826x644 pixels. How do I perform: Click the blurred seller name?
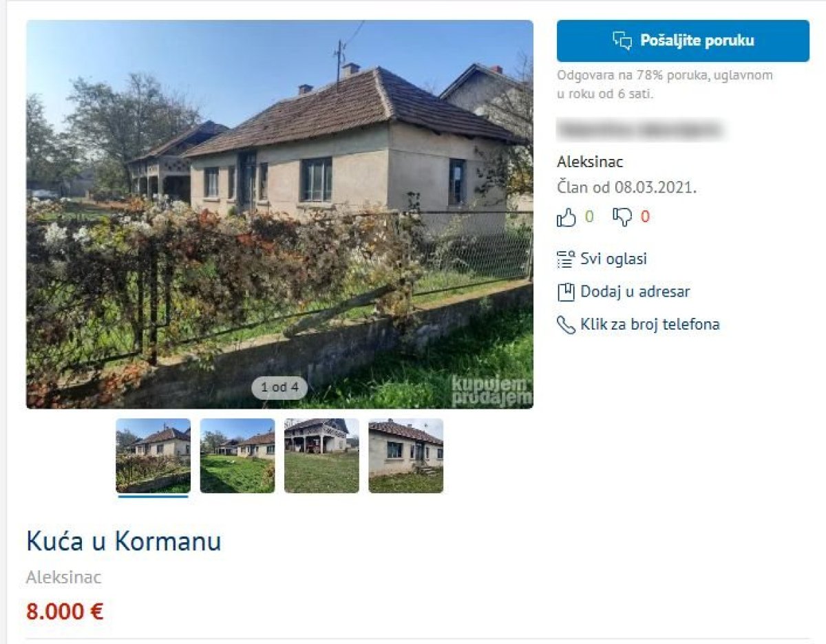(x=639, y=129)
